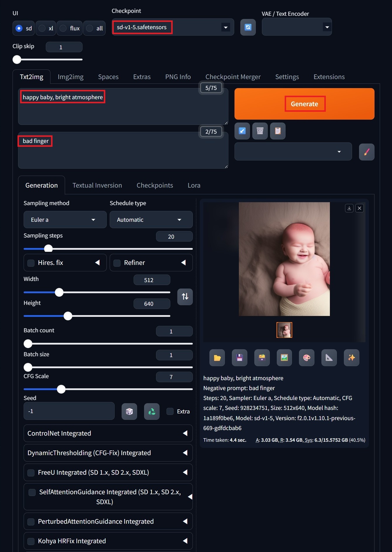
Task: Open the Sampling method dropdown
Action: click(65, 220)
